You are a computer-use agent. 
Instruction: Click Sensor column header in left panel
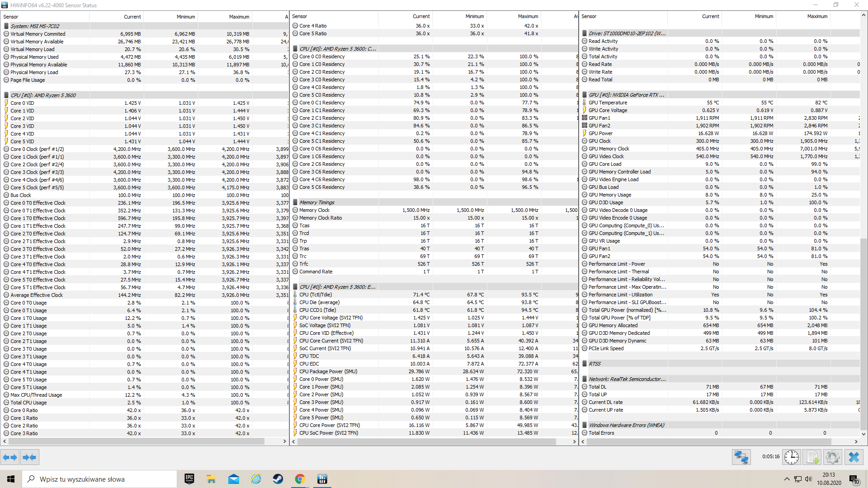pos(45,17)
